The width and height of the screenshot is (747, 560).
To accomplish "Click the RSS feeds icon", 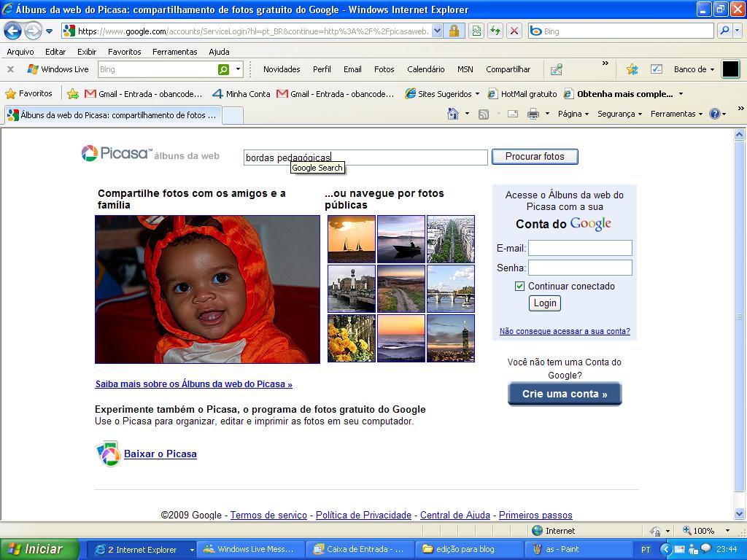I will (x=484, y=114).
